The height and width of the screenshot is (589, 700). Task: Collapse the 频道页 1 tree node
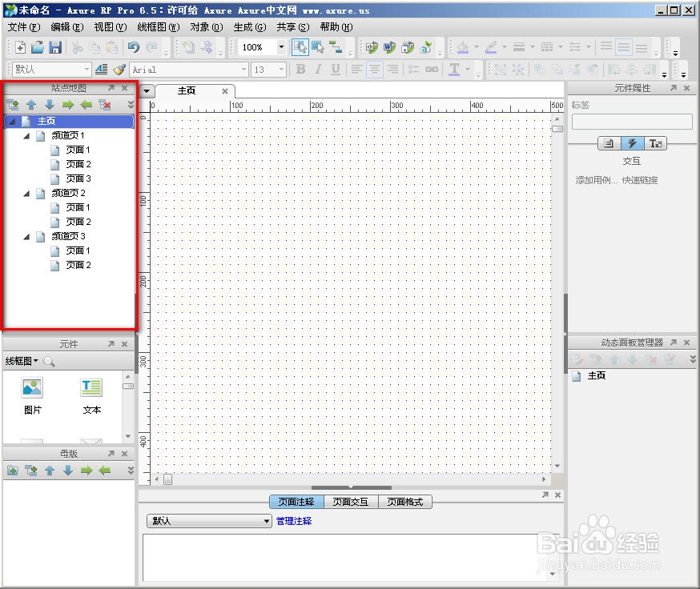[26, 136]
